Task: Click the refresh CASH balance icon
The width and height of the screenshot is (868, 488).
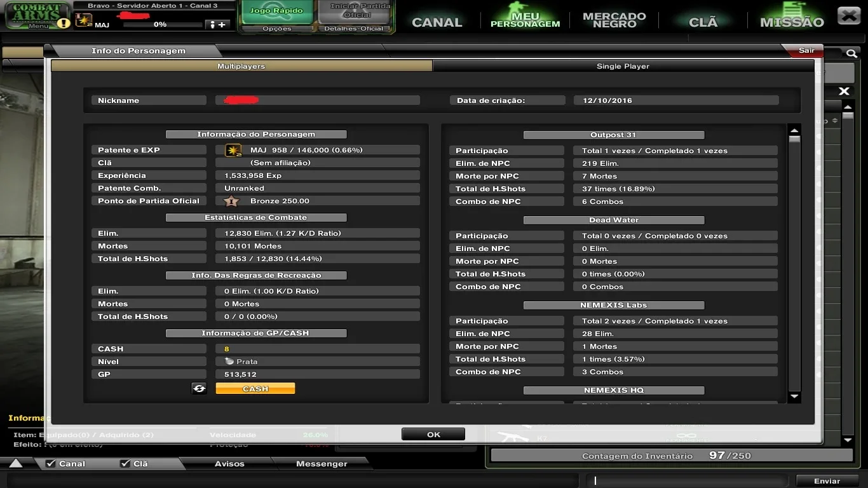Action: tap(200, 388)
